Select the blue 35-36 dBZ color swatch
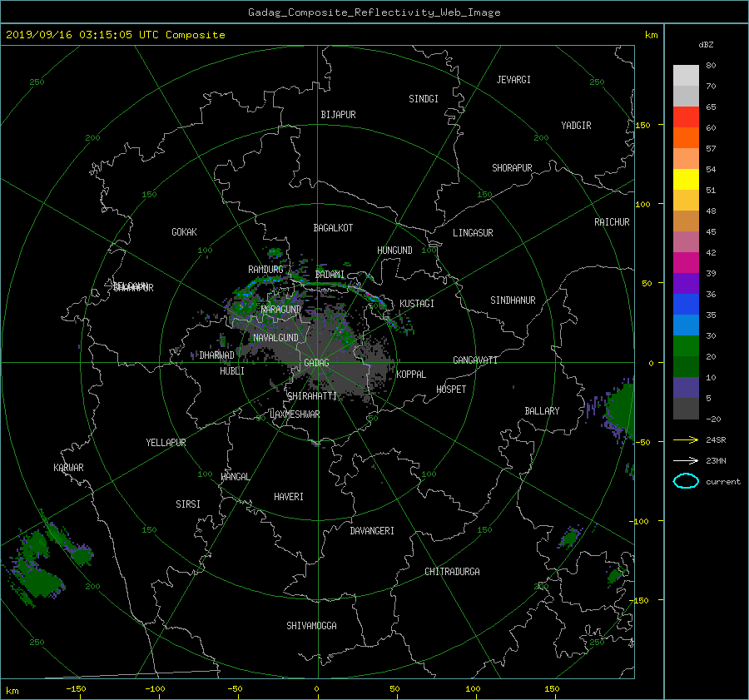Viewport: 749px width, 700px height. pos(686,305)
